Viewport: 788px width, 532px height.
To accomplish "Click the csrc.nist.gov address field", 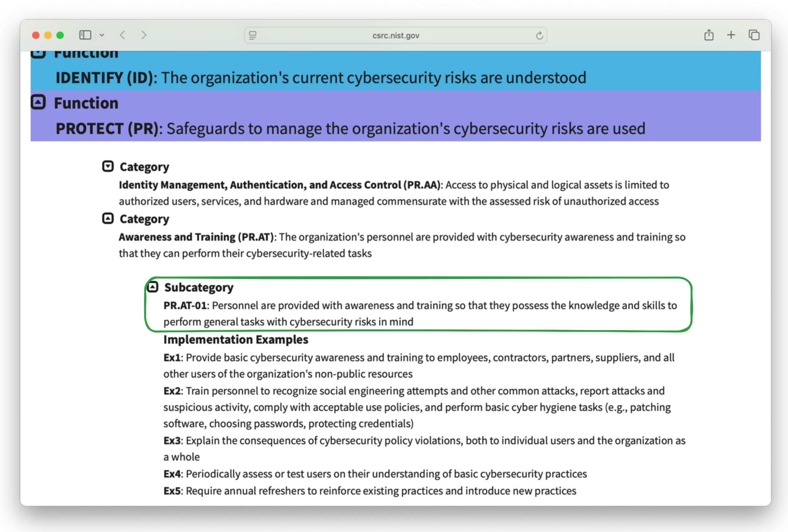I will tap(396, 36).
